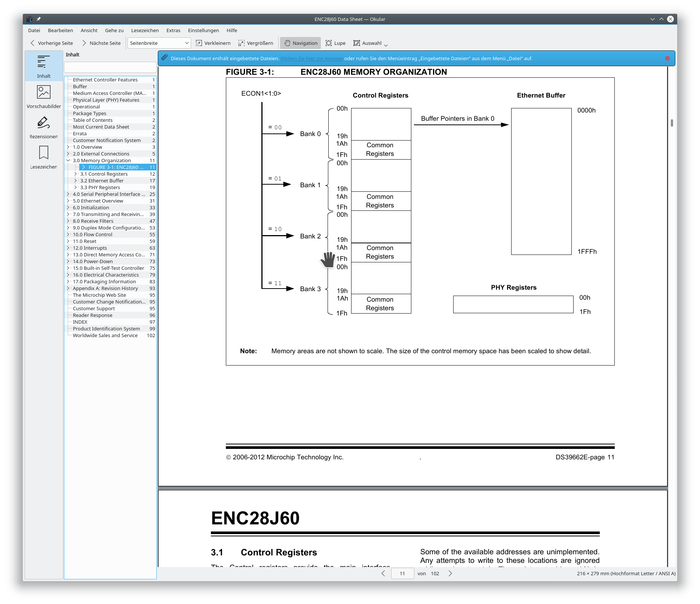Click the pin window icon in titlebar
This screenshot has width=700, height=604.
pyautogui.click(x=39, y=19)
